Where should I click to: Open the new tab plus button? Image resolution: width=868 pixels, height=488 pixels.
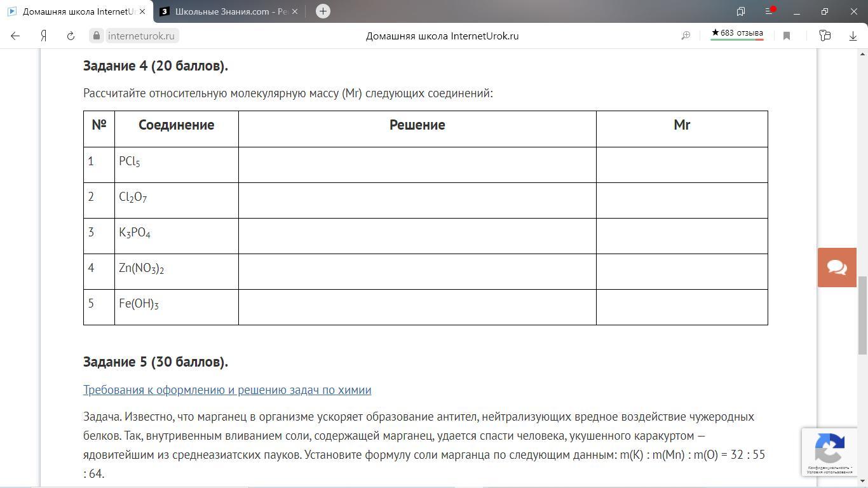tap(323, 11)
